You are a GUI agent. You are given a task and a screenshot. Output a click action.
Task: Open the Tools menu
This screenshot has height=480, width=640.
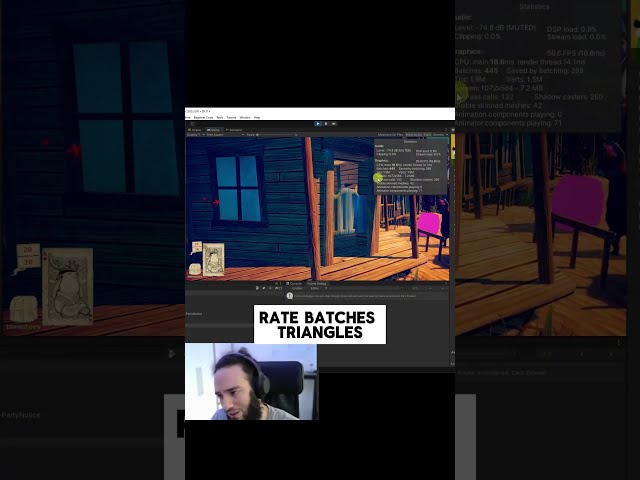pos(220,118)
